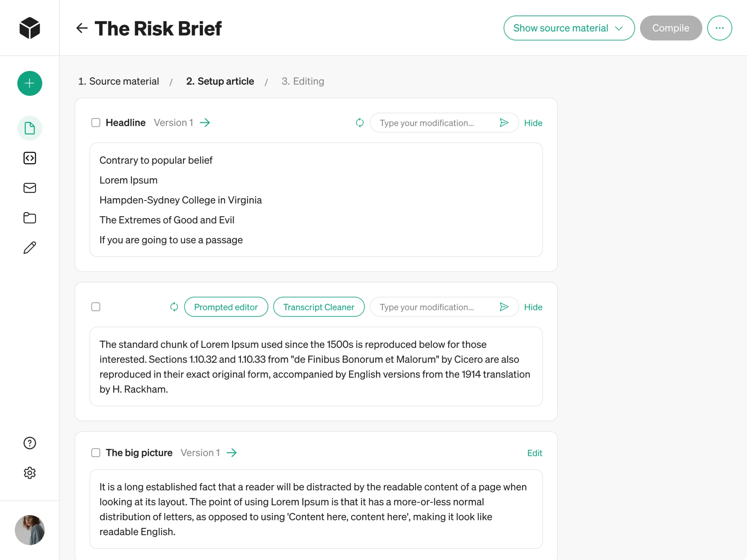Open help via the question mark icon
Image resolution: width=747 pixels, height=560 pixels.
(29, 443)
